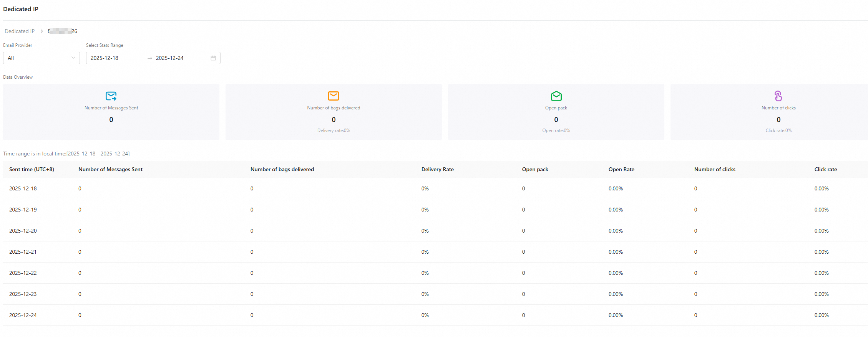868x337 pixels.
Task: Click the Messages Sent envelope icon
Action: (x=111, y=96)
